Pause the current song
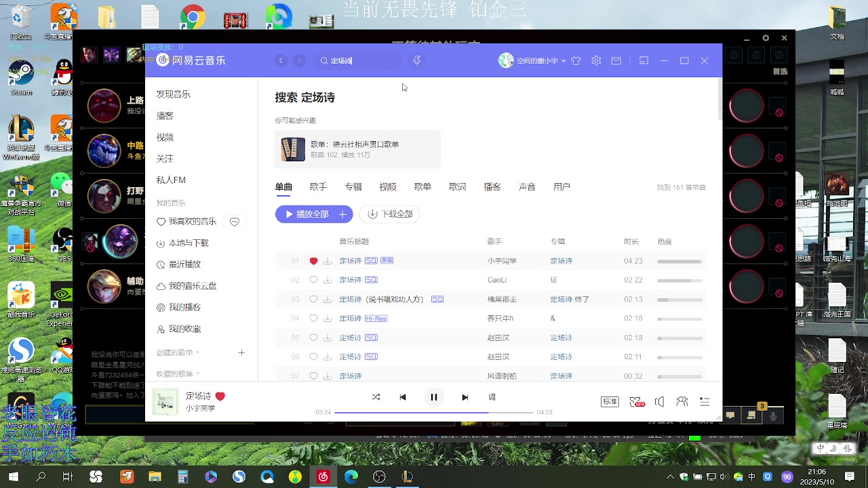 434,397
